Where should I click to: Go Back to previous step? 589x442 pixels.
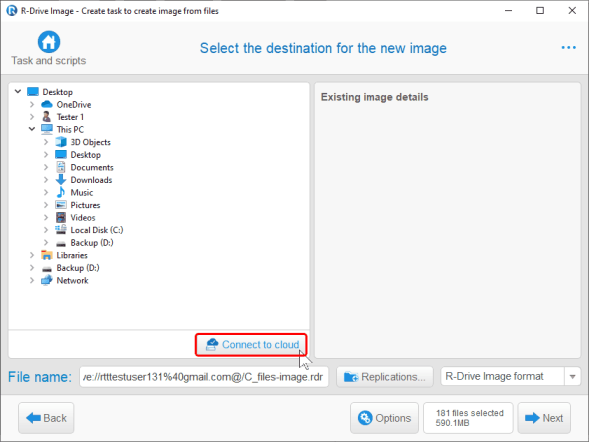(x=46, y=418)
